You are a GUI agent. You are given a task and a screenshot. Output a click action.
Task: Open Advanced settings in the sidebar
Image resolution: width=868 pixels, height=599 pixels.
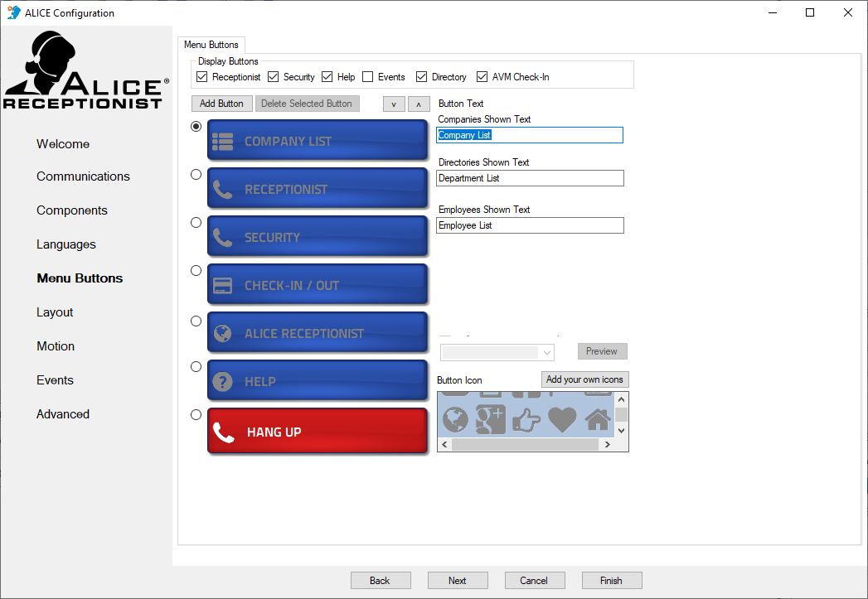63,414
